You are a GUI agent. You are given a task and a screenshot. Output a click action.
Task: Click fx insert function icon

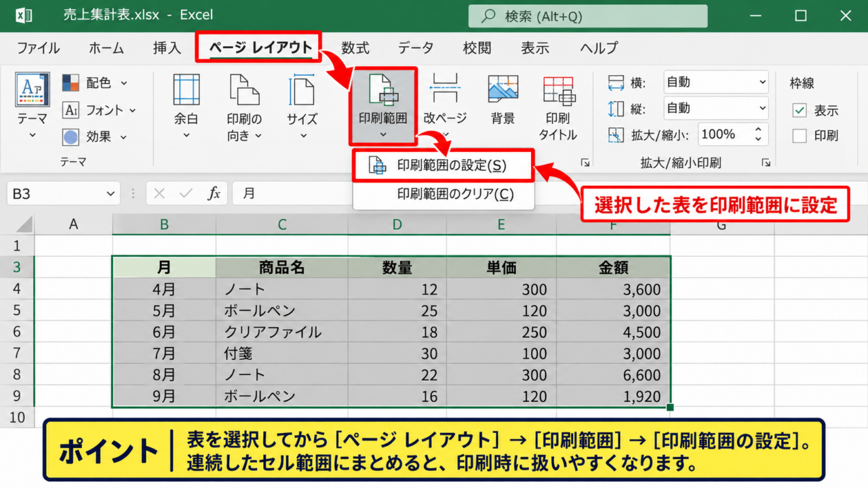coord(214,194)
